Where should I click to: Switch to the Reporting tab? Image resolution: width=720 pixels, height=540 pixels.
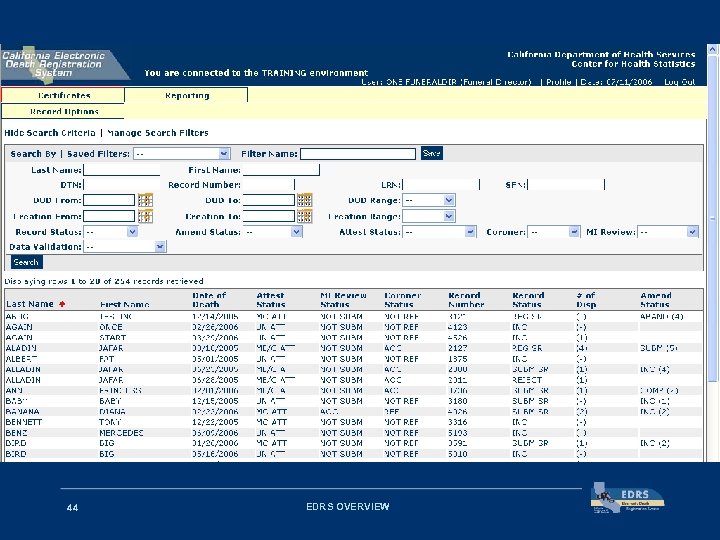[186, 96]
